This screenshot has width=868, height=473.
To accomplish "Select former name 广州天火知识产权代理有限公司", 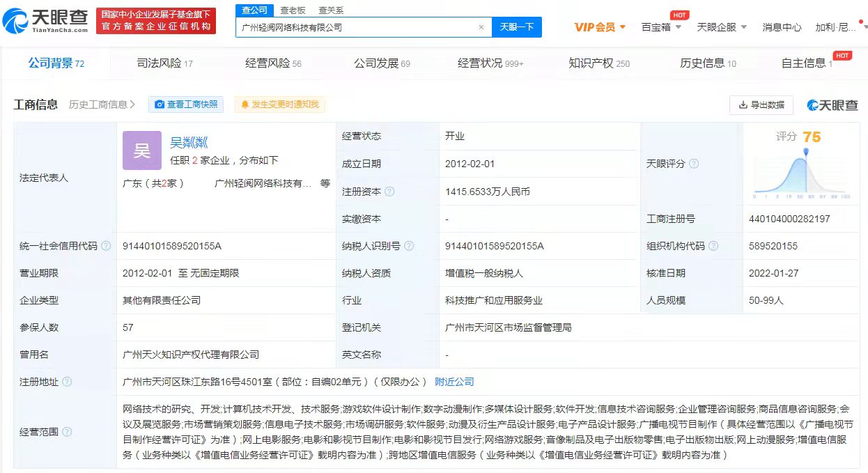I will pos(191,355).
